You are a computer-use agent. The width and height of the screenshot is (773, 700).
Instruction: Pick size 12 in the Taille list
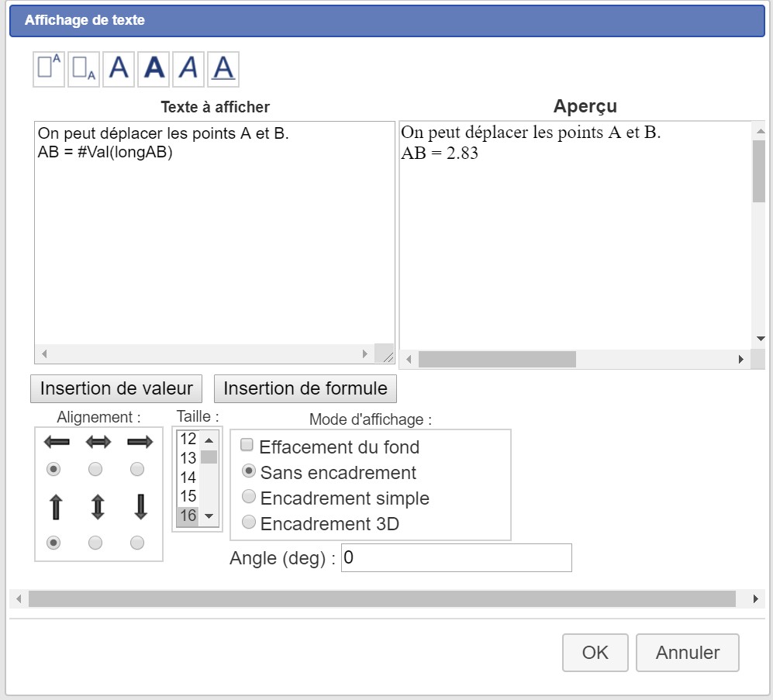pyautogui.click(x=188, y=439)
